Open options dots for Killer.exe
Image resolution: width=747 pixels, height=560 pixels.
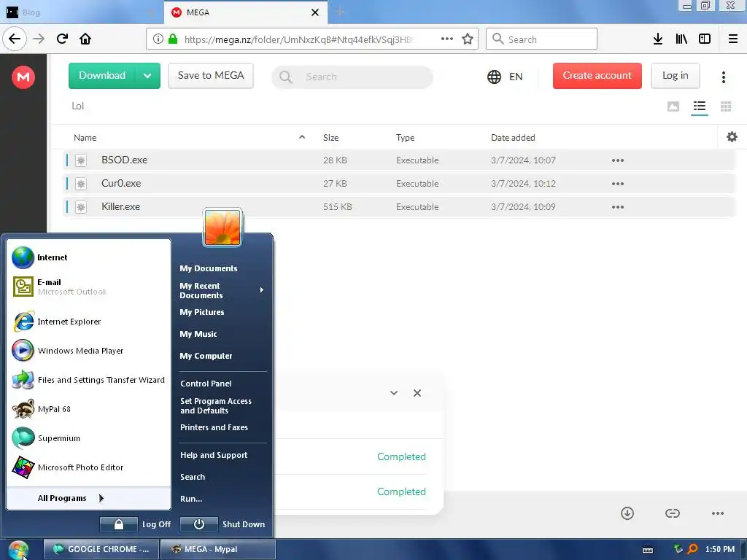617,207
